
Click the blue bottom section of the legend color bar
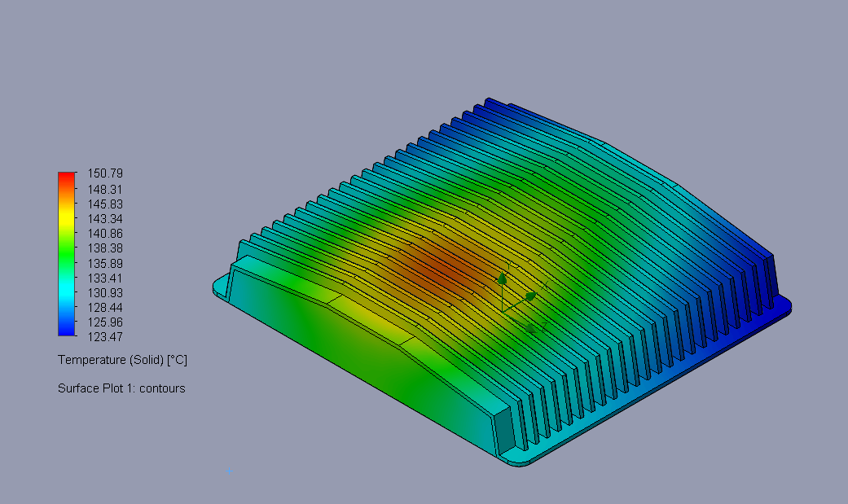pos(67,327)
